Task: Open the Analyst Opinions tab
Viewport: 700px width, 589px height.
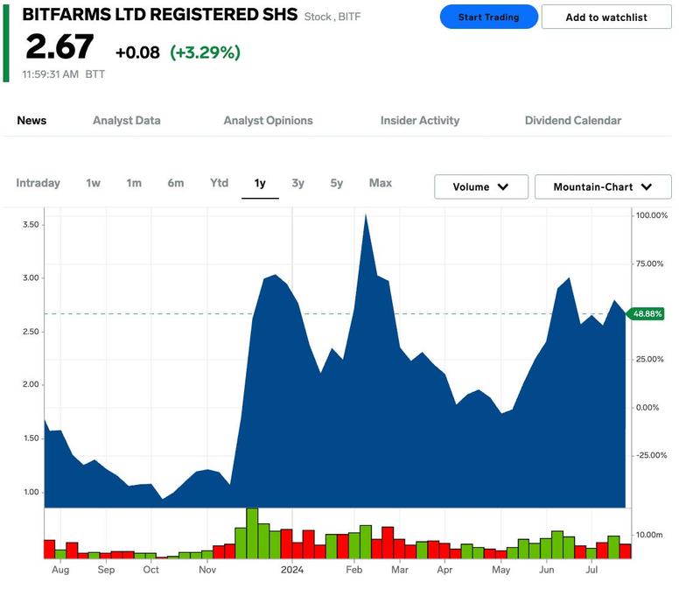Action: (x=269, y=121)
